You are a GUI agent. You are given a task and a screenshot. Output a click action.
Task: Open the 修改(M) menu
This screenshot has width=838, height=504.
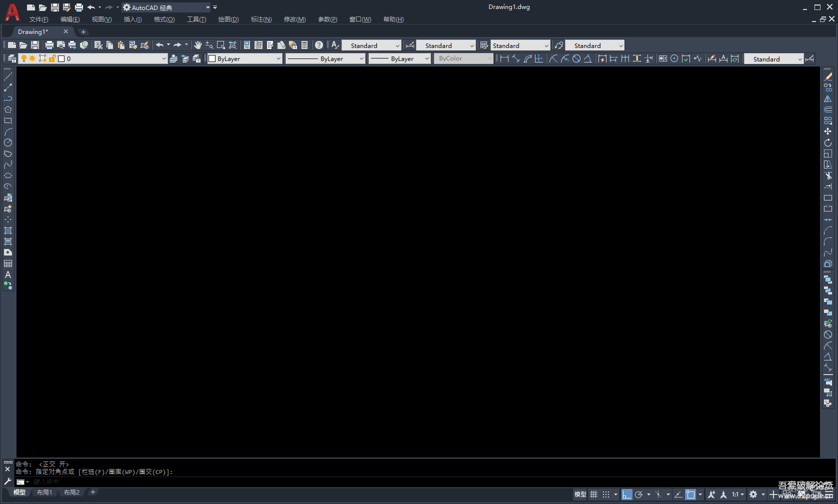[x=294, y=19]
